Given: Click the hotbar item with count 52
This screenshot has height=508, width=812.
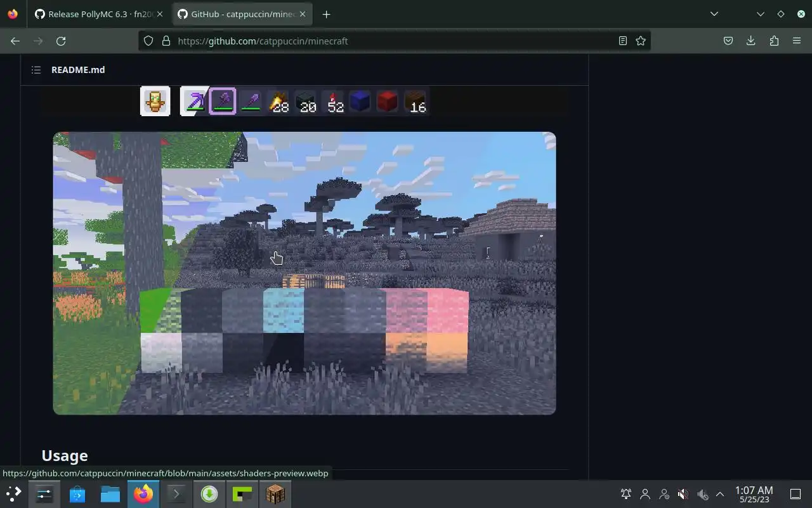Looking at the screenshot, I should coord(334,101).
